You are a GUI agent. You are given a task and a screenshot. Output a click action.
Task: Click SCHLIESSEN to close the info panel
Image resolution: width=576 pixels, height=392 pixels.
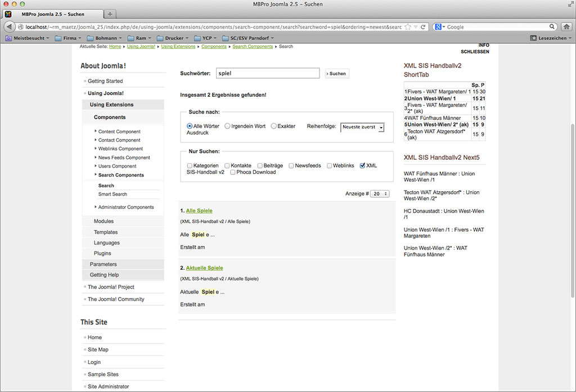point(475,52)
